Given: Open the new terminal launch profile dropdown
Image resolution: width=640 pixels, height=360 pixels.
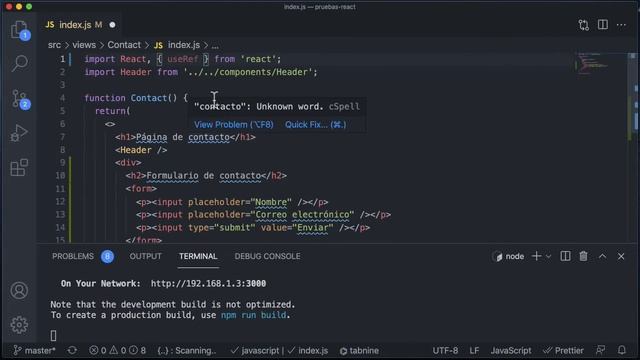Looking at the screenshot, I should [548, 257].
